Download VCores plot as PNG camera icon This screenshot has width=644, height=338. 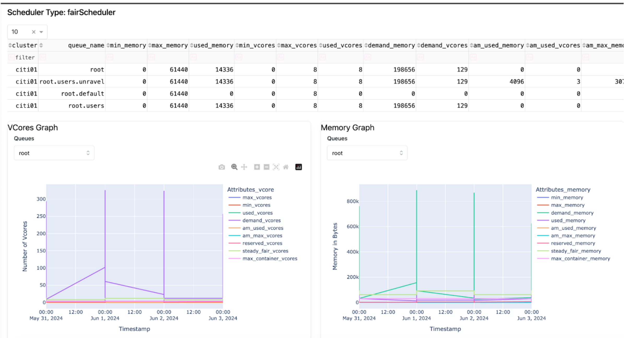(x=222, y=167)
